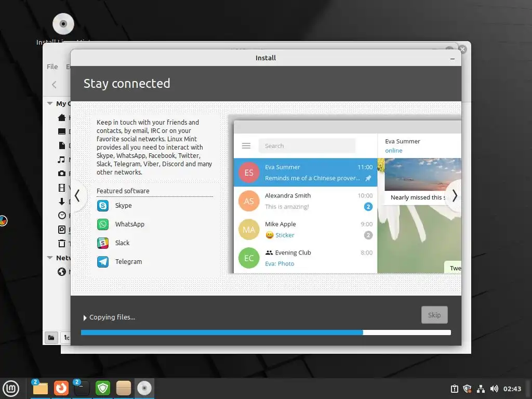This screenshot has width=532, height=399.
Task: Click the back arrow in file manager
Action: tap(54, 85)
